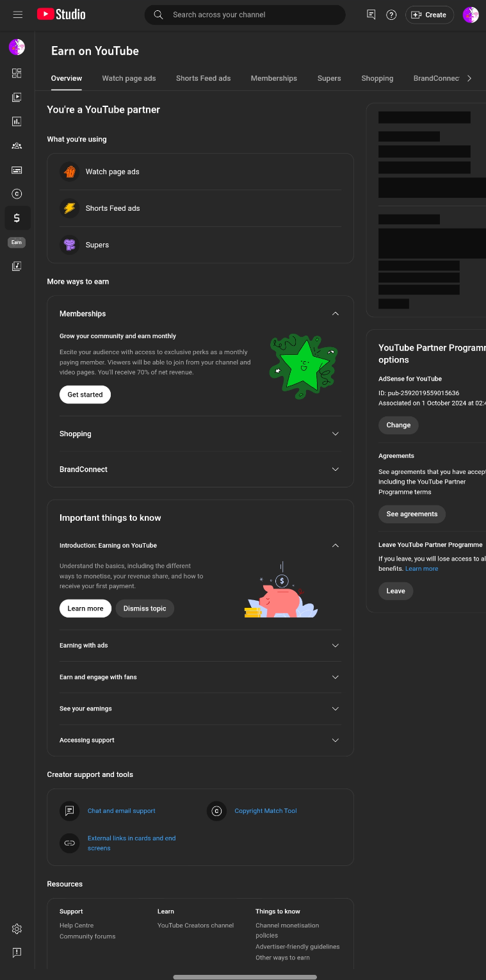The width and height of the screenshot is (486, 980).
Task: Open Content section in the sidebar
Action: pos(17,97)
